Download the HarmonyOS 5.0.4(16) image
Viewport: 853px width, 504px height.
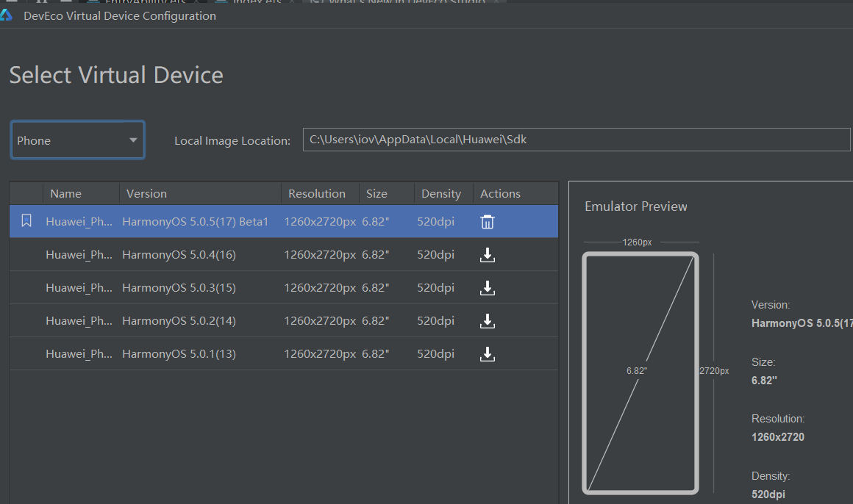click(488, 255)
